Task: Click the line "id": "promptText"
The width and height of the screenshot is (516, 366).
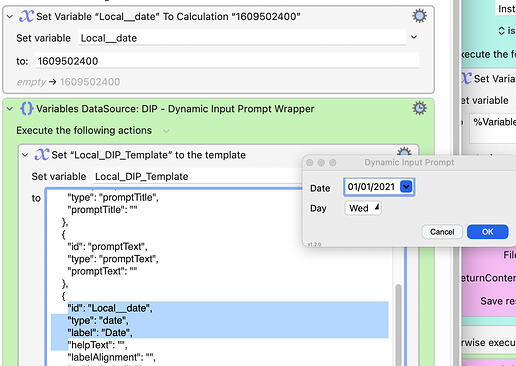Action: point(107,246)
